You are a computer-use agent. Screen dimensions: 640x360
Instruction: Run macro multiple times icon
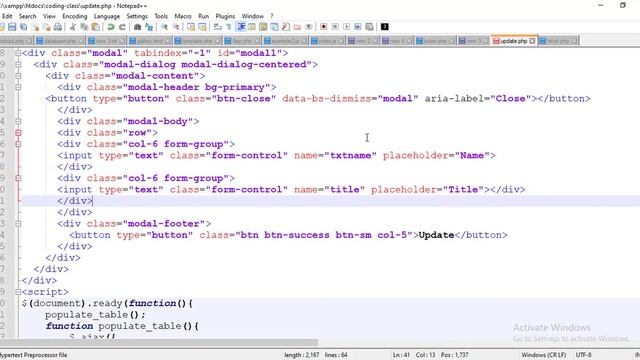pos(358,27)
